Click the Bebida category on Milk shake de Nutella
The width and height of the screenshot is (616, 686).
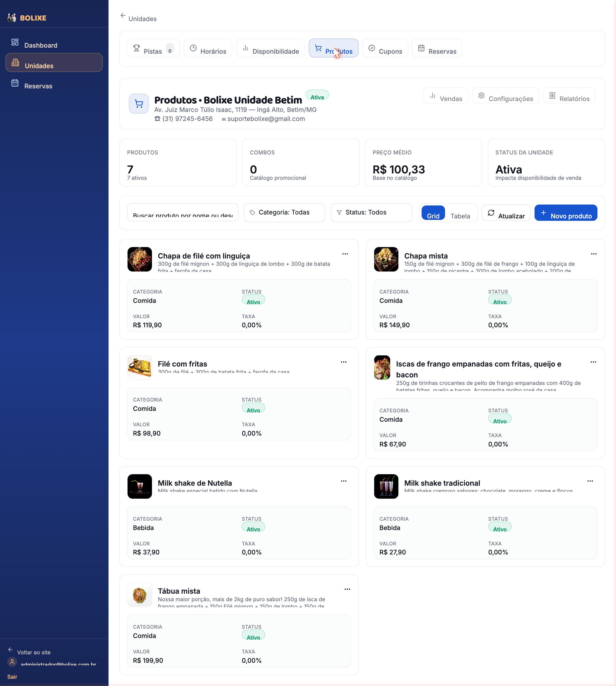click(x=143, y=528)
